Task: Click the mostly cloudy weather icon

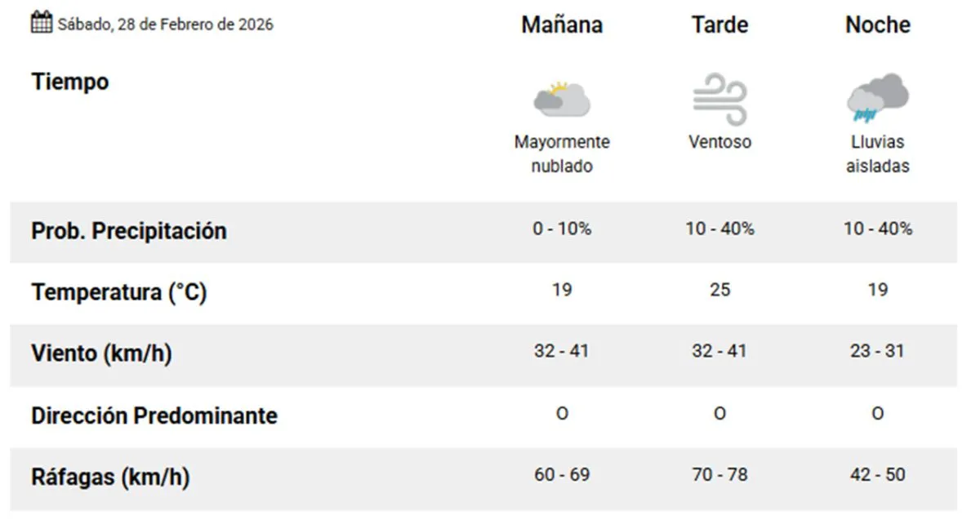Action: pyautogui.click(x=561, y=100)
